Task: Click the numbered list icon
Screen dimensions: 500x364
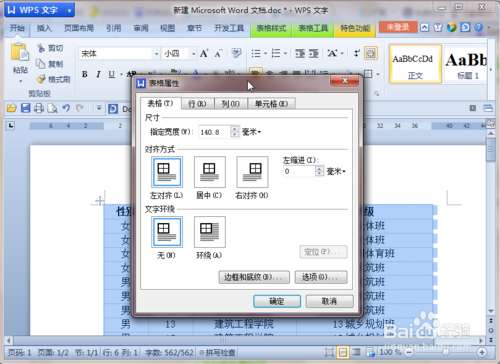Action: click(x=276, y=53)
